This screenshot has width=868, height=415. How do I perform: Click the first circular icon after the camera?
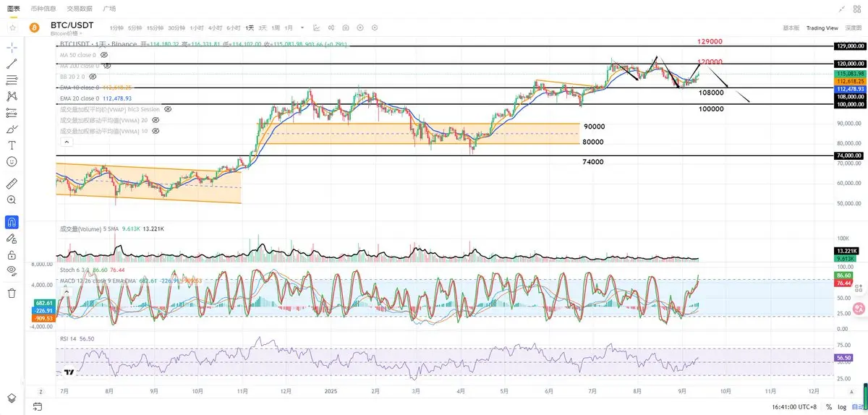(x=360, y=27)
